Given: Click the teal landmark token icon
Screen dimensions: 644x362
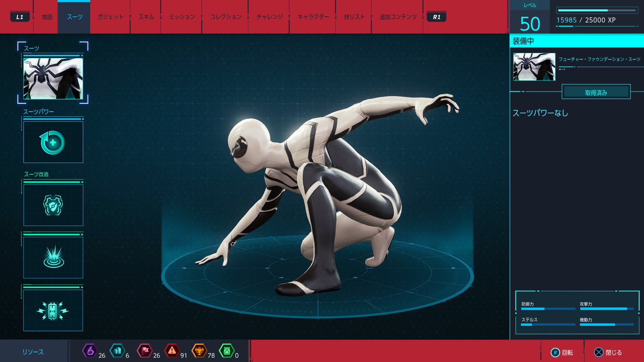Looking at the screenshot, I should pos(117,350).
